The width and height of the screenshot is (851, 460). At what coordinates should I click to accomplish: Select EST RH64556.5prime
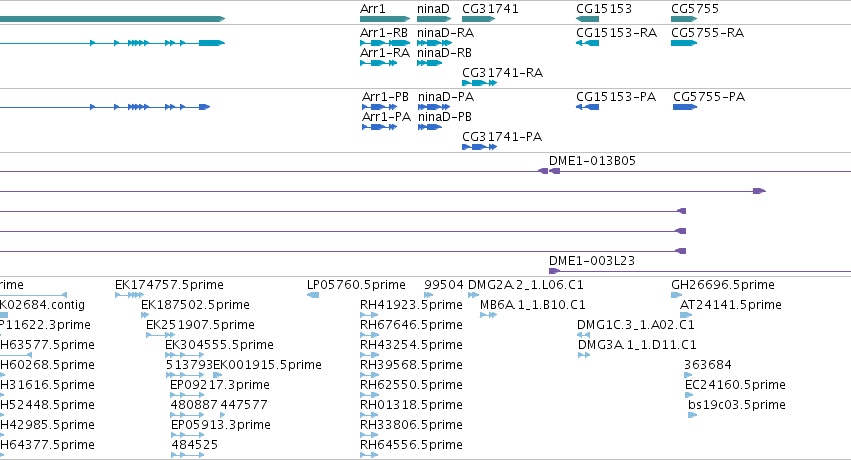411,445
